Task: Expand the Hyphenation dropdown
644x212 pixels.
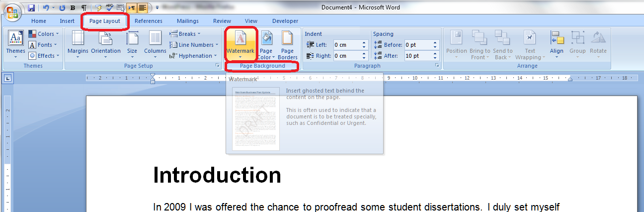Action: click(x=193, y=56)
